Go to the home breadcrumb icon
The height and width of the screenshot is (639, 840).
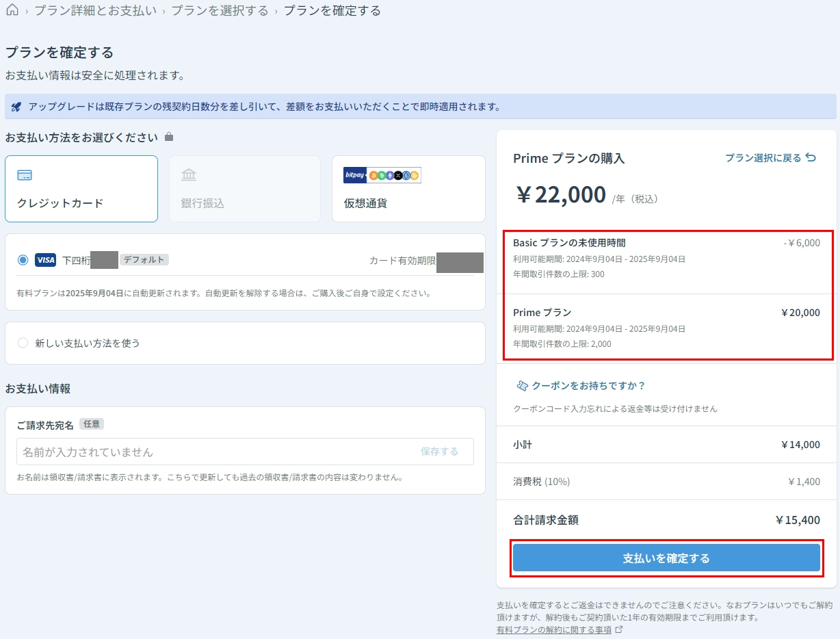pos(12,10)
